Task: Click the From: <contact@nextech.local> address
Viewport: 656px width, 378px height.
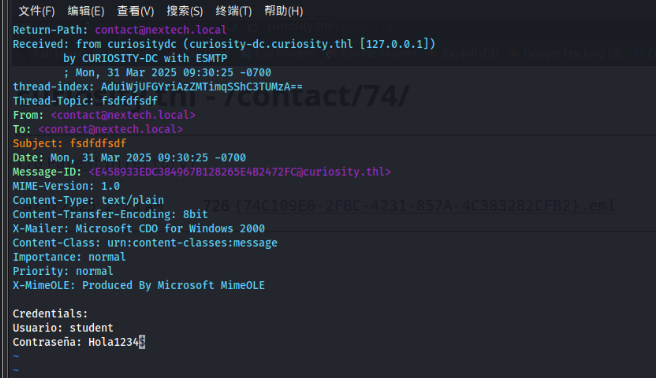Action: click(x=123, y=115)
